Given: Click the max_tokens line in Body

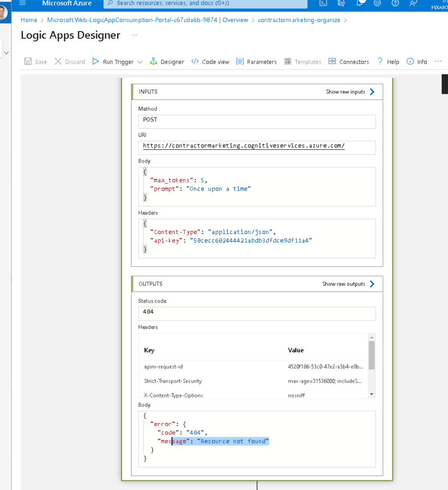Looking at the screenshot, I should [179, 180].
